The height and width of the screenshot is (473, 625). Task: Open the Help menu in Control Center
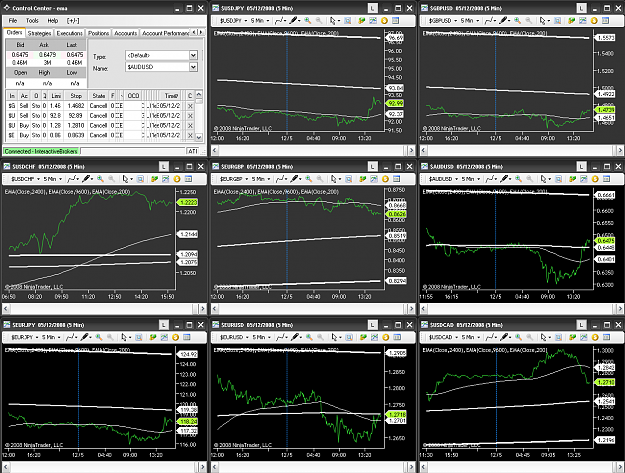coord(53,20)
